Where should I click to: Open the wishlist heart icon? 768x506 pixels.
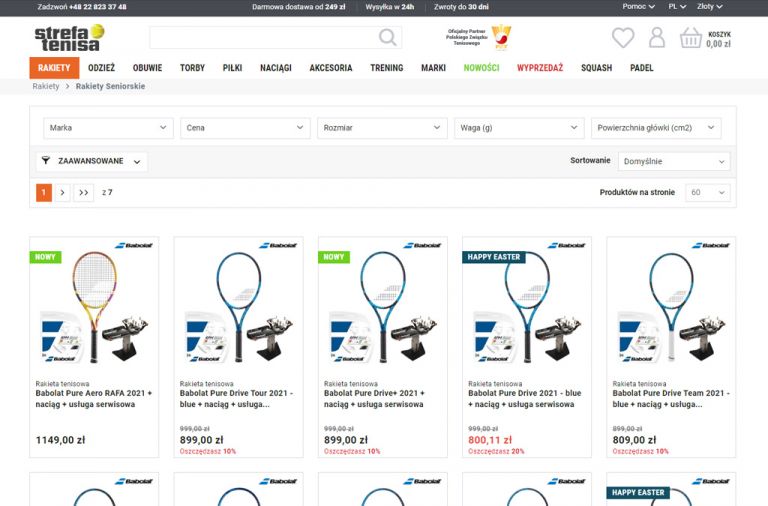(x=623, y=38)
